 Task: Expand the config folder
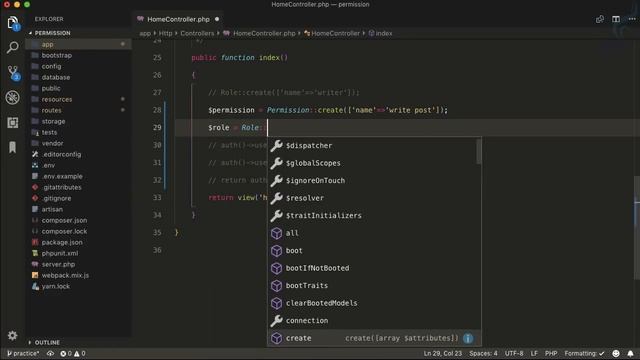pyautogui.click(x=51, y=66)
